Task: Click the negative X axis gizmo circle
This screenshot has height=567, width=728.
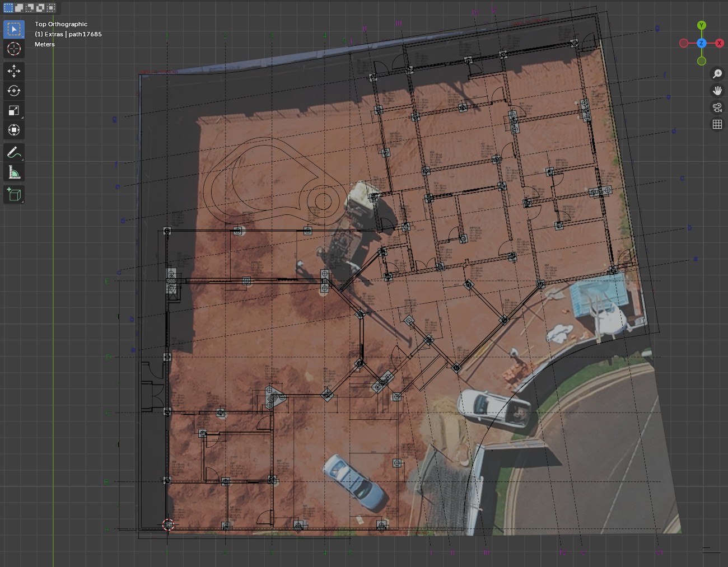Action: point(684,43)
